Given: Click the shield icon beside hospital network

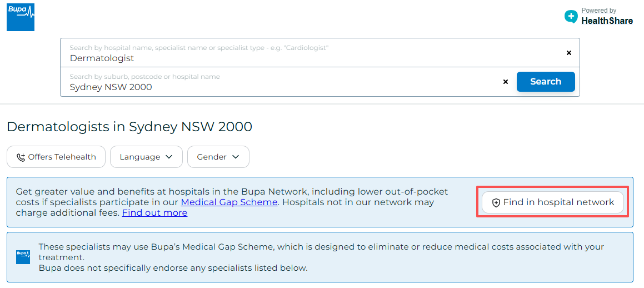Looking at the screenshot, I should (496, 203).
